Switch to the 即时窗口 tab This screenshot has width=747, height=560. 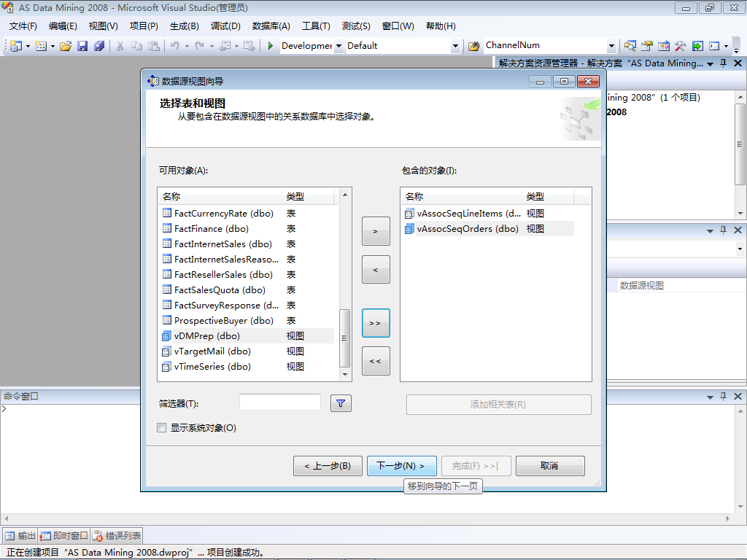pyautogui.click(x=64, y=536)
